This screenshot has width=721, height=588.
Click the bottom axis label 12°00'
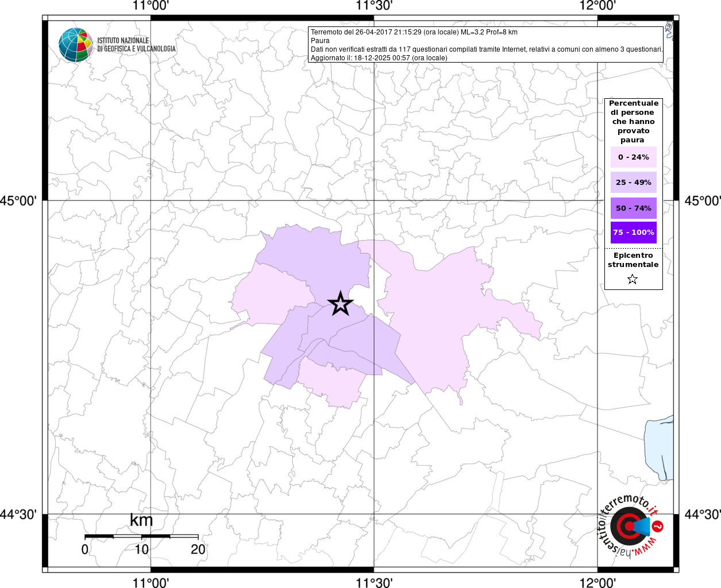597,582
